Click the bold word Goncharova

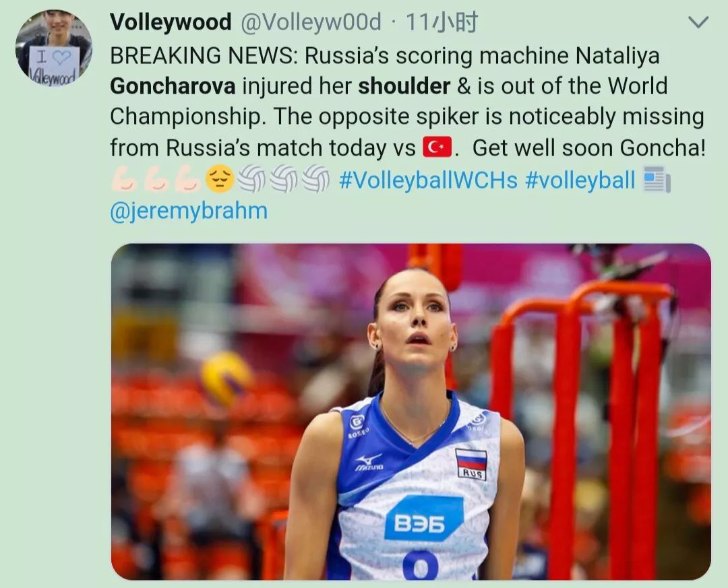(173, 86)
